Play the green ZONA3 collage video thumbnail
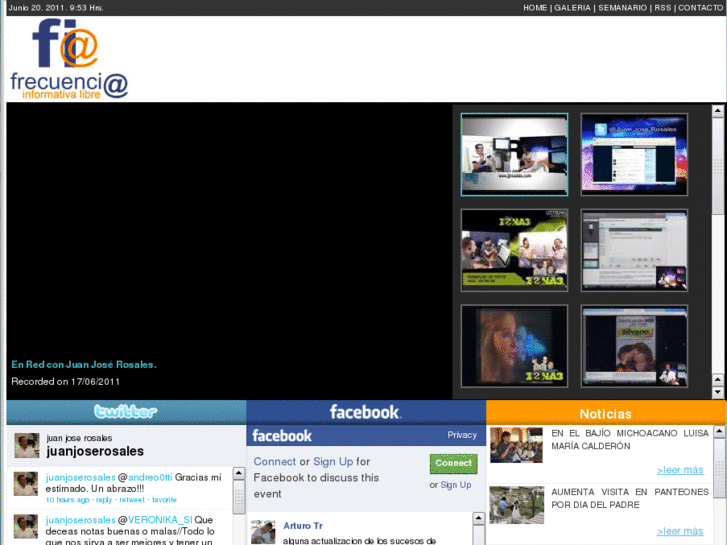The image size is (727, 545). 514,250
